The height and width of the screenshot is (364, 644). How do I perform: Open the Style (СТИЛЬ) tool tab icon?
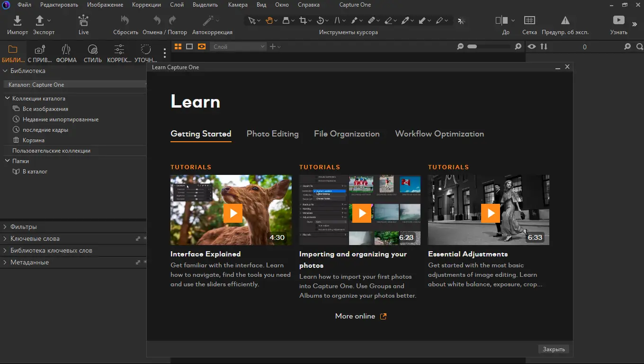coord(93,50)
